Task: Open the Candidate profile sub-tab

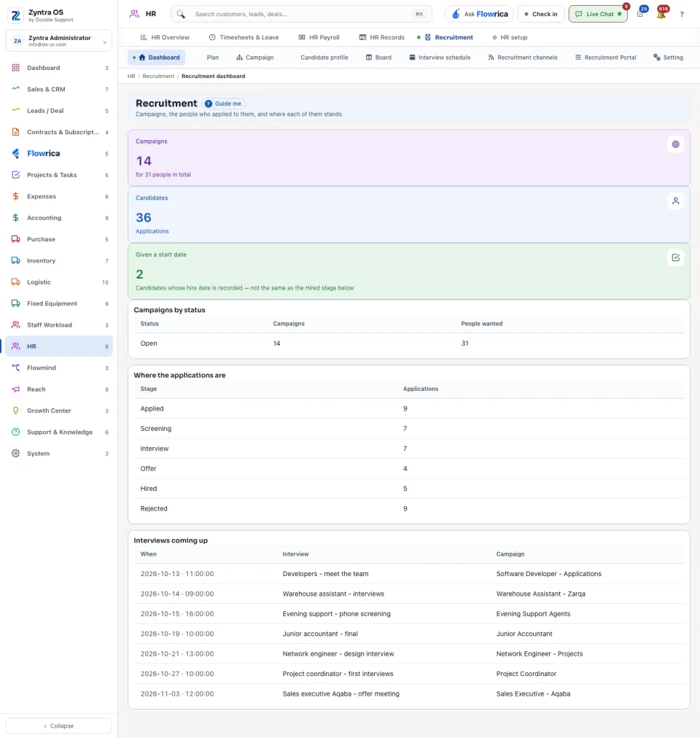Action: pyautogui.click(x=324, y=58)
